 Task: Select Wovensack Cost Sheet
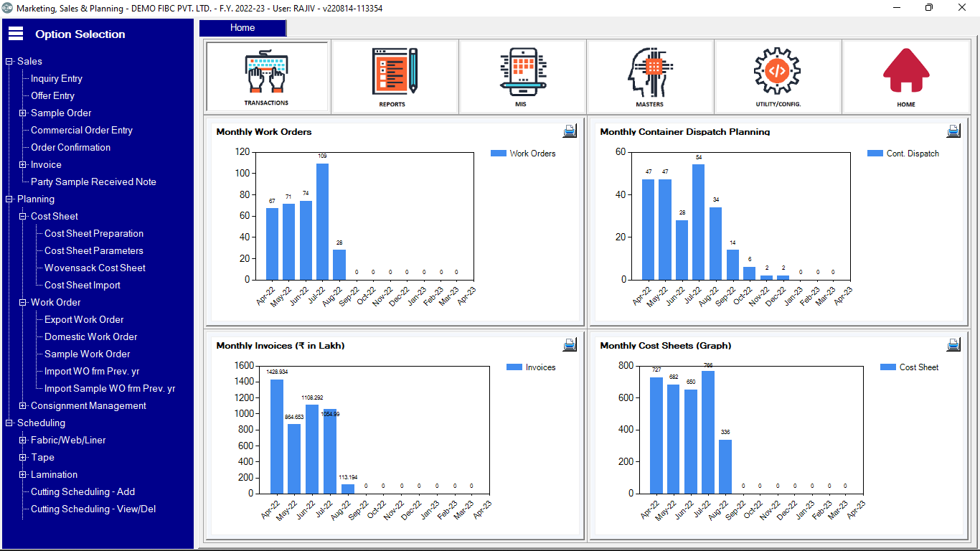pos(95,268)
